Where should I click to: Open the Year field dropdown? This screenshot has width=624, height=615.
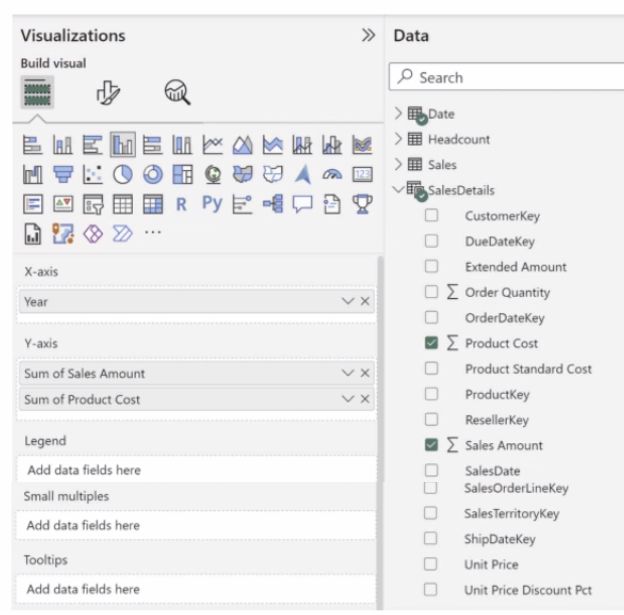(x=348, y=301)
